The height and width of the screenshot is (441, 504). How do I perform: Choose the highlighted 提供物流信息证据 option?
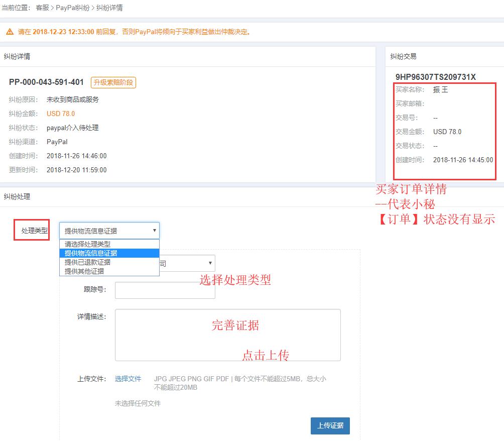[x=109, y=253]
